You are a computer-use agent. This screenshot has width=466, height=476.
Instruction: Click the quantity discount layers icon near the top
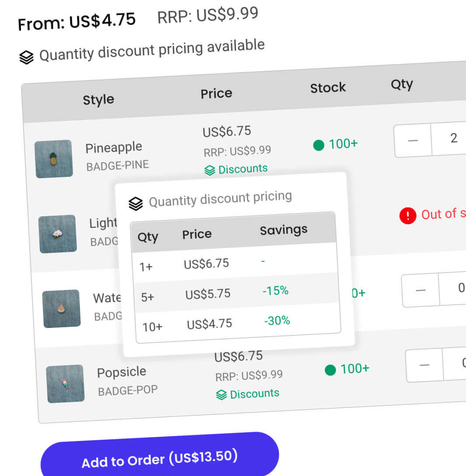25,56
